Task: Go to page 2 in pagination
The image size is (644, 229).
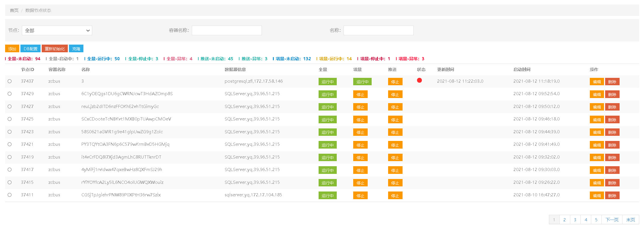Action: click(x=565, y=220)
